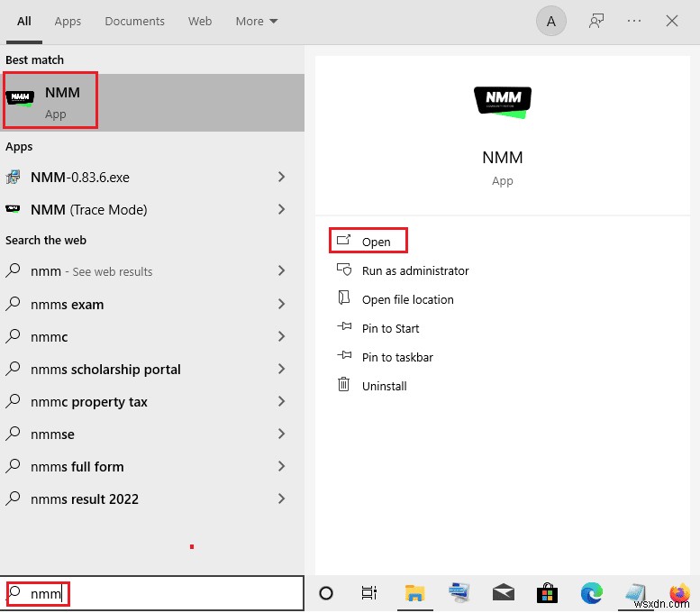Click magnifier icon beside nmmse
Viewport: 700px width, 613px height.
pos(13,434)
